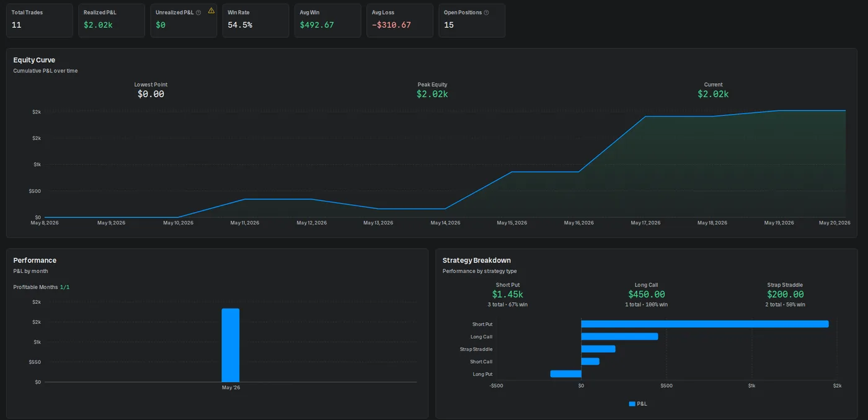Click the negative Long Put bar
The height and width of the screenshot is (420, 868).
tap(566, 373)
